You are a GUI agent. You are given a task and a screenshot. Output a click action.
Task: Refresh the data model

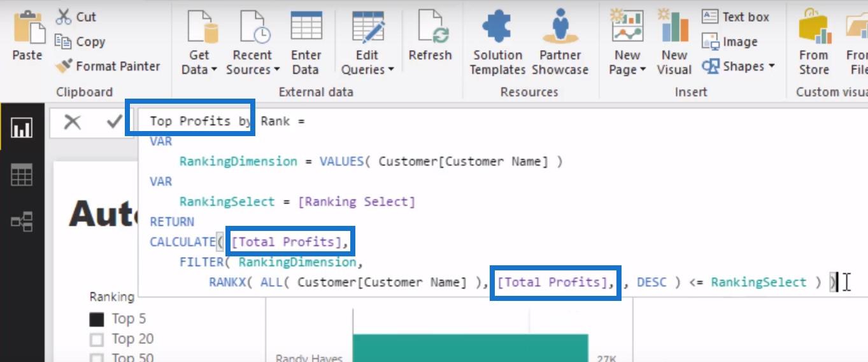[x=430, y=37]
